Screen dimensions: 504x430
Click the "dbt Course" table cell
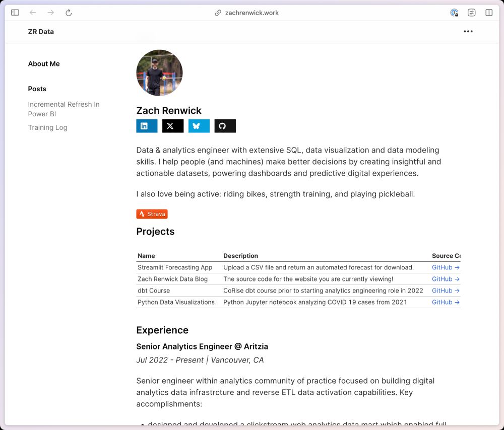pos(154,291)
